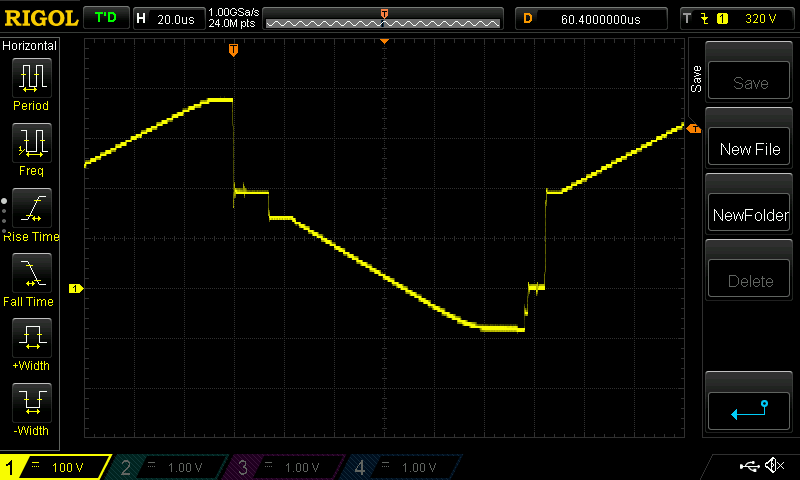Select the Rise Time measurement icon
Image resolution: width=800 pixels, height=480 pixels.
[32, 208]
